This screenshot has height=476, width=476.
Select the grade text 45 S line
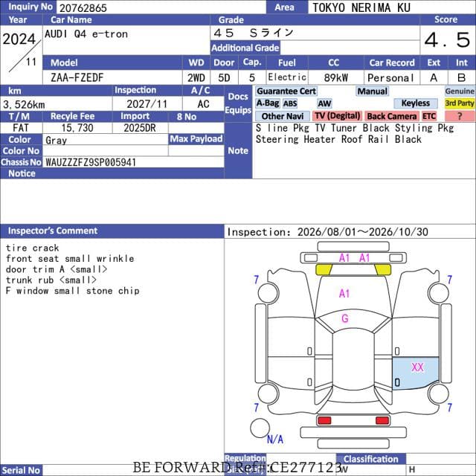pyautogui.click(x=254, y=33)
